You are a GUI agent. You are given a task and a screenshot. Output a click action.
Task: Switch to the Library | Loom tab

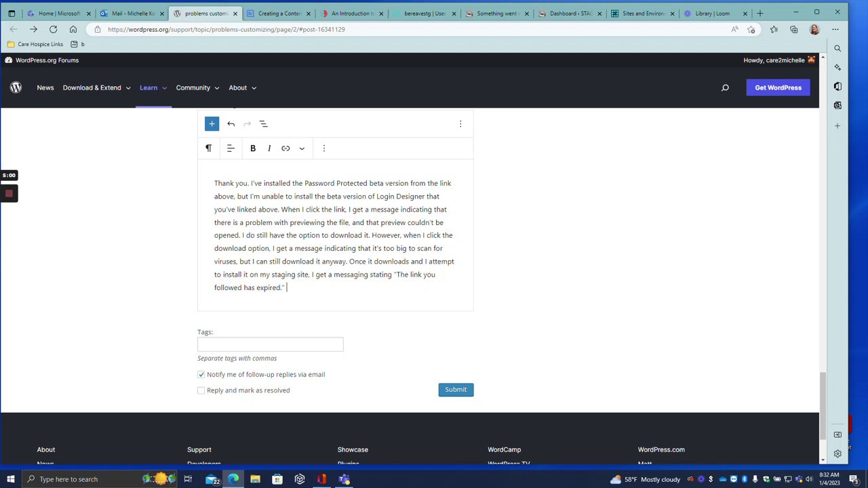(717, 14)
